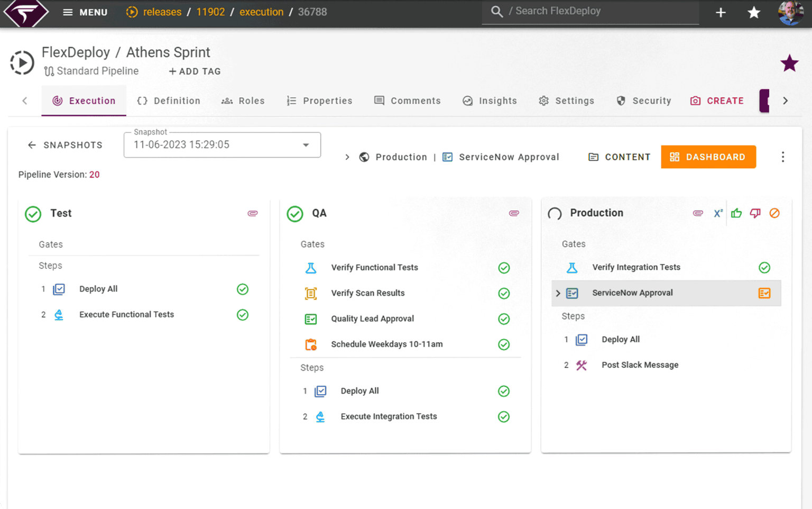The width and height of the screenshot is (812, 509).
Task: Open the Snapshot date dropdown
Action: [x=222, y=145]
